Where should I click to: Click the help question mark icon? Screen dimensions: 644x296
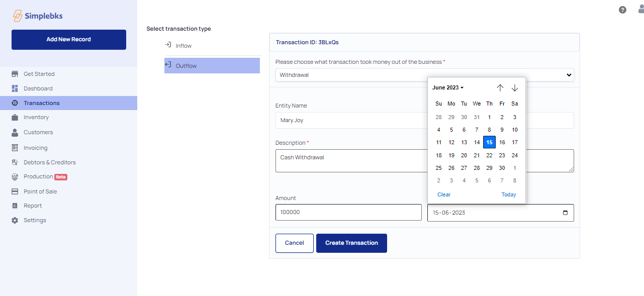(x=622, y=10)
